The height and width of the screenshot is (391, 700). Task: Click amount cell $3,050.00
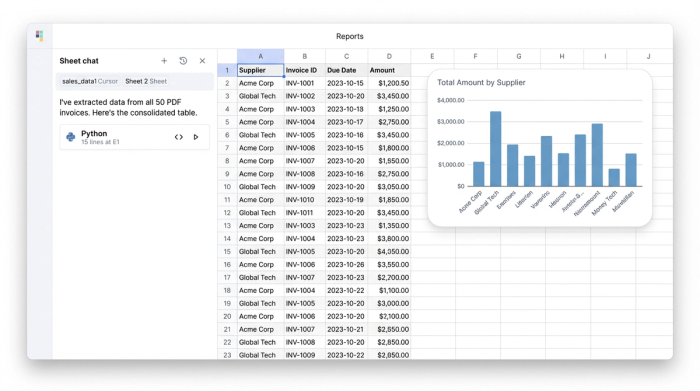point(389,187)
